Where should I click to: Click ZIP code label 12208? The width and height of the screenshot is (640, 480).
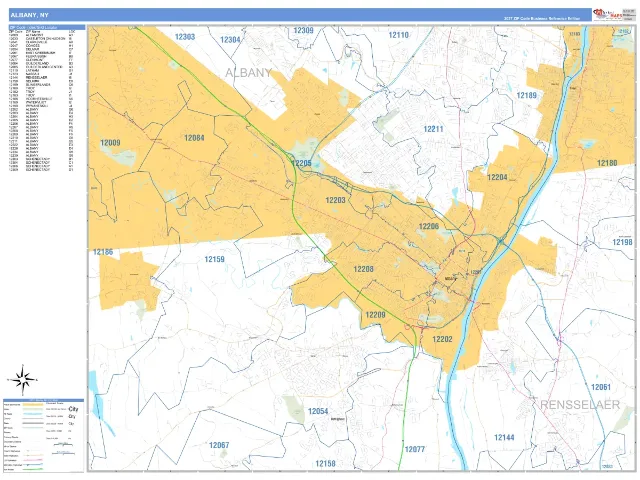(363, 269)
